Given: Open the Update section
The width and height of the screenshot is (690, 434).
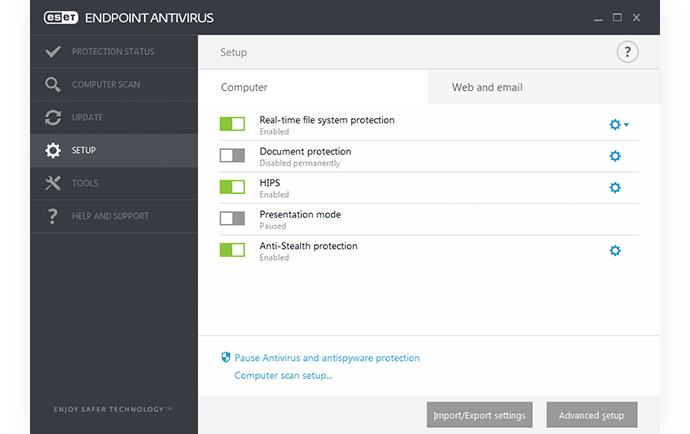Looking at the screenshot, I should tap(114, 118).
